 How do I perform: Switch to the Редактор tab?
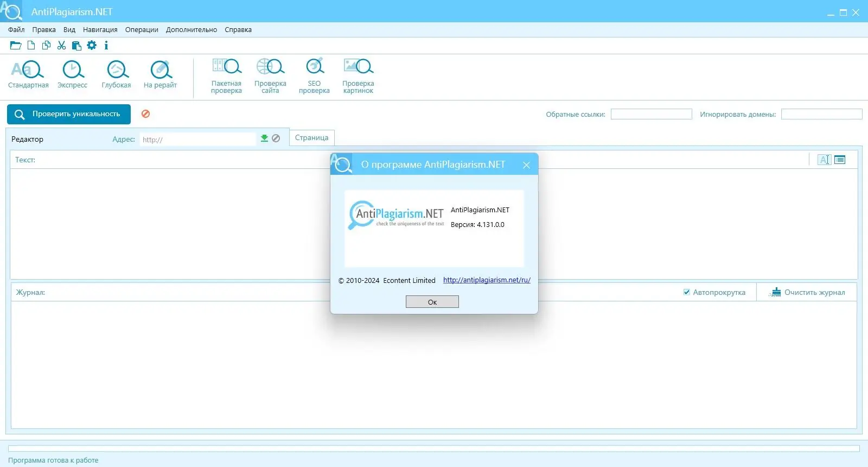28,140
